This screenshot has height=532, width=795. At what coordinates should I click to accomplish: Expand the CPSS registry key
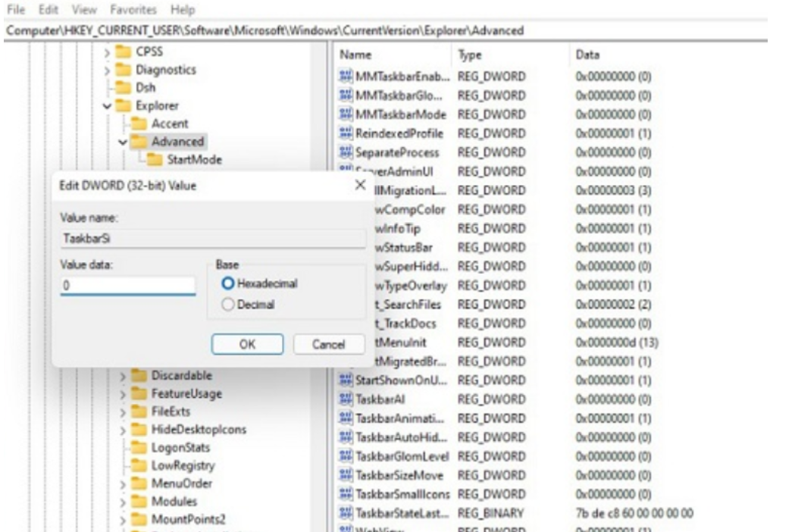pos(107,52)
